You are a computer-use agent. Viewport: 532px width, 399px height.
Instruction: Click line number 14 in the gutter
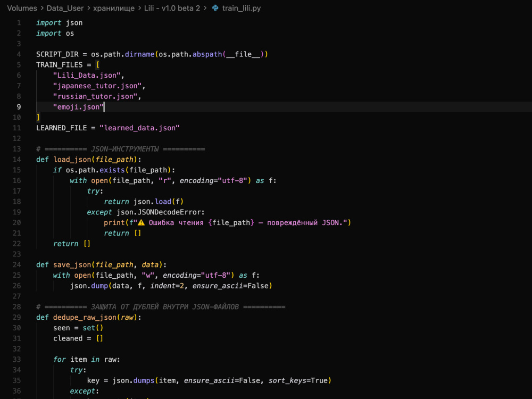tap(16, 160)
